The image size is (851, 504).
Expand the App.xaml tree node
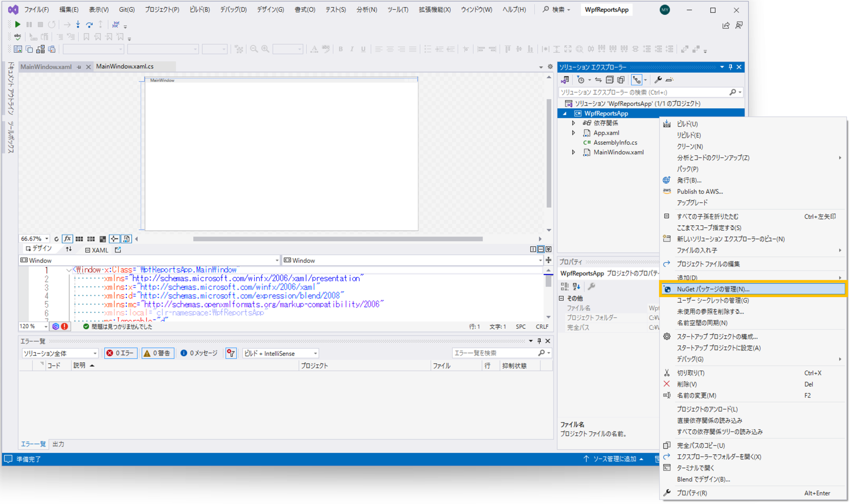coord(574,133)
